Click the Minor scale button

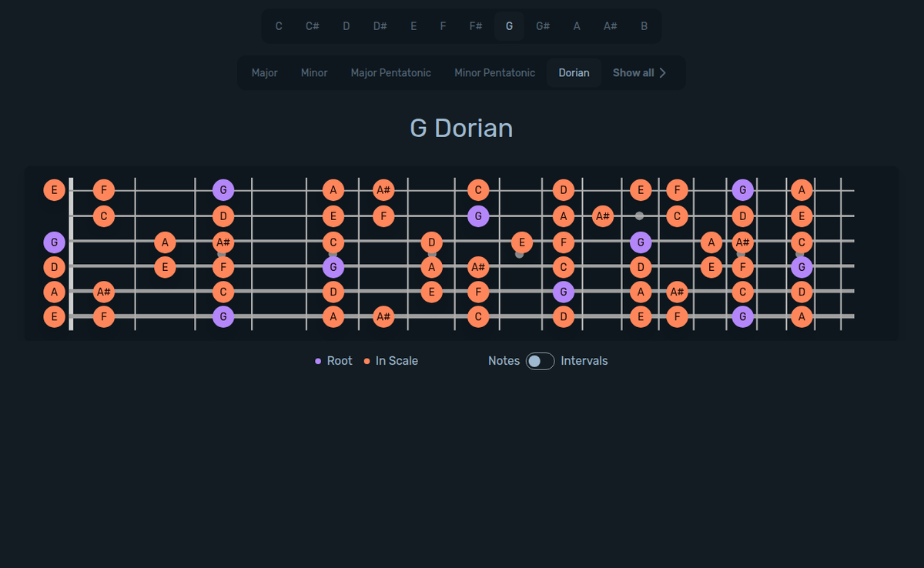click(314, 72)
